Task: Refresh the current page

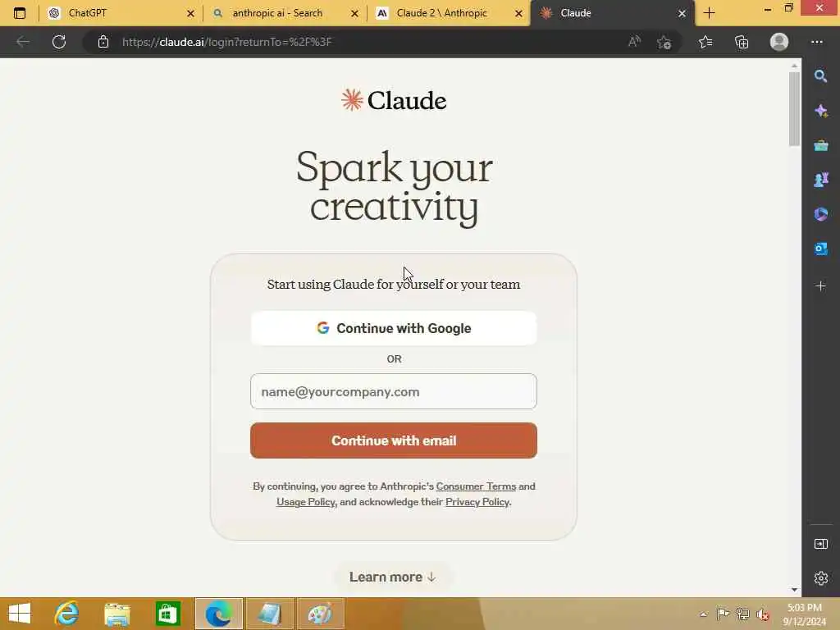Action: [59, 42]
